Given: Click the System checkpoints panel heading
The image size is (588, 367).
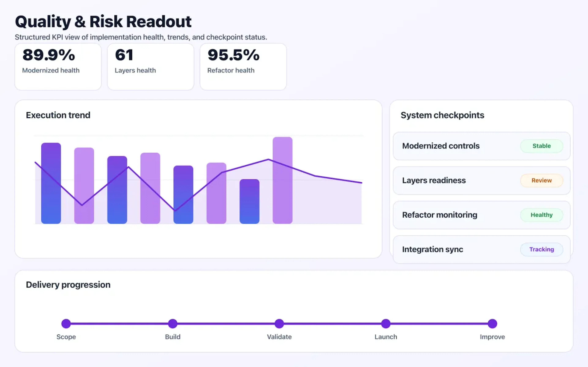Looking at the screenshot, I should 443,115.
